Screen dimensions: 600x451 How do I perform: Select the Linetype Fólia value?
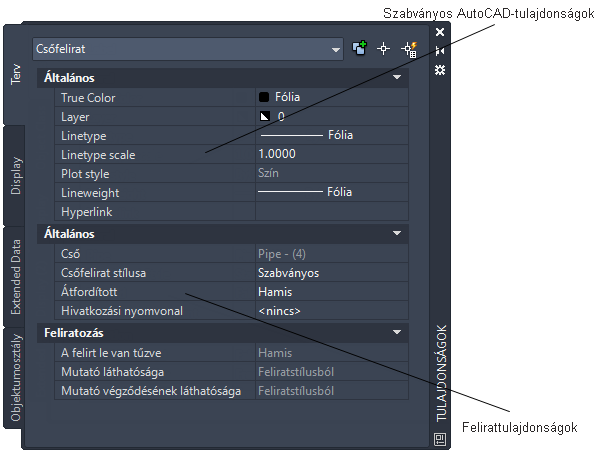tap(332, 135)
